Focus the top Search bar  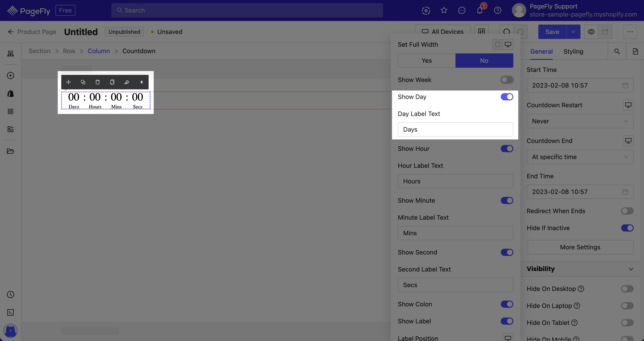pos(247,10)
